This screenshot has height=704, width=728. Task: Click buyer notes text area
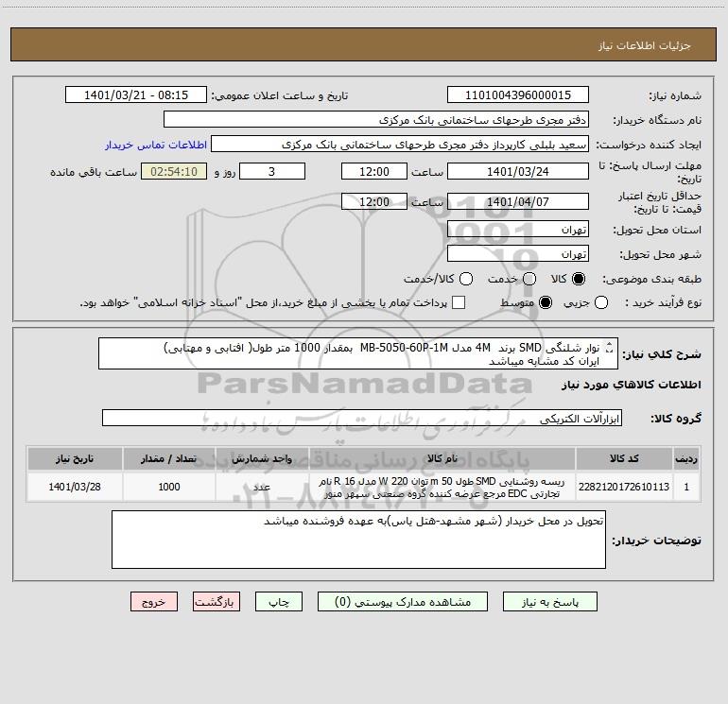358,540
